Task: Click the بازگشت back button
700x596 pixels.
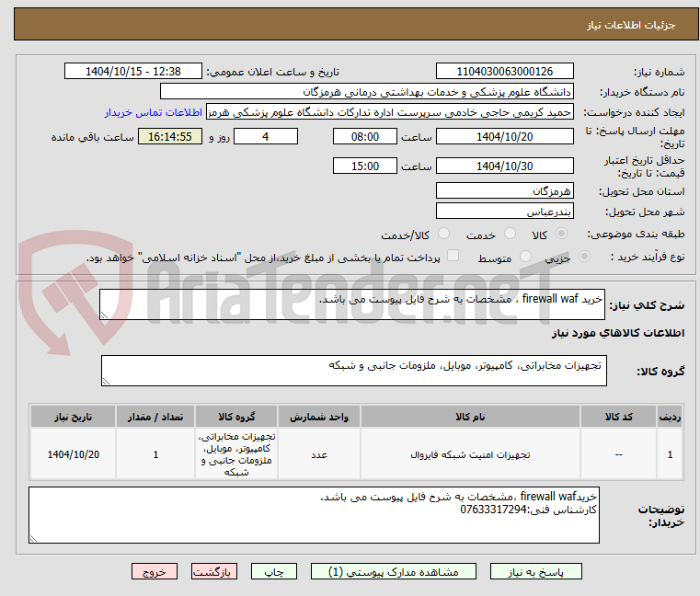Action: point(213,571)
